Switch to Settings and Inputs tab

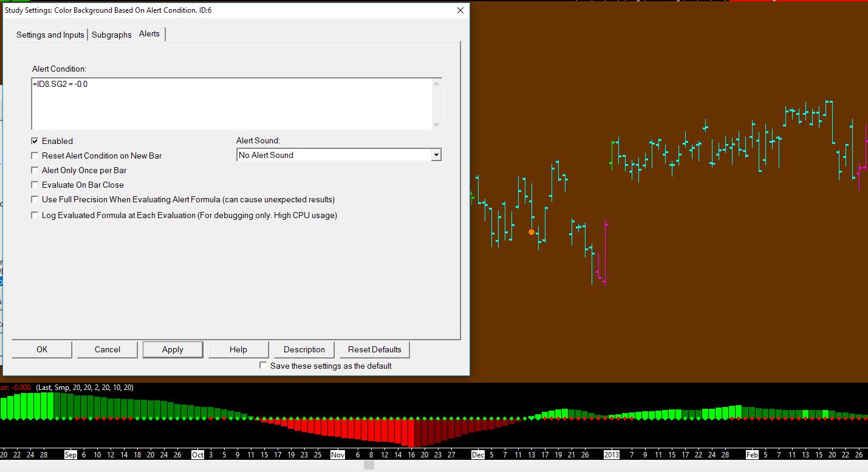point(50,35)
